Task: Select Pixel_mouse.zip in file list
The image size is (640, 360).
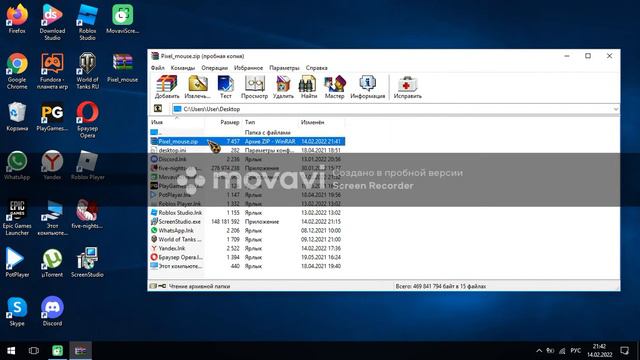Action: (x=247, y=141)
